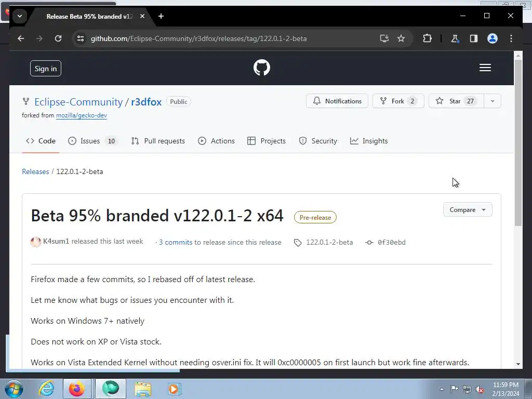Click the Sign in button
Viewport: 532px width, 399px height.
click(x=46, y=69)
